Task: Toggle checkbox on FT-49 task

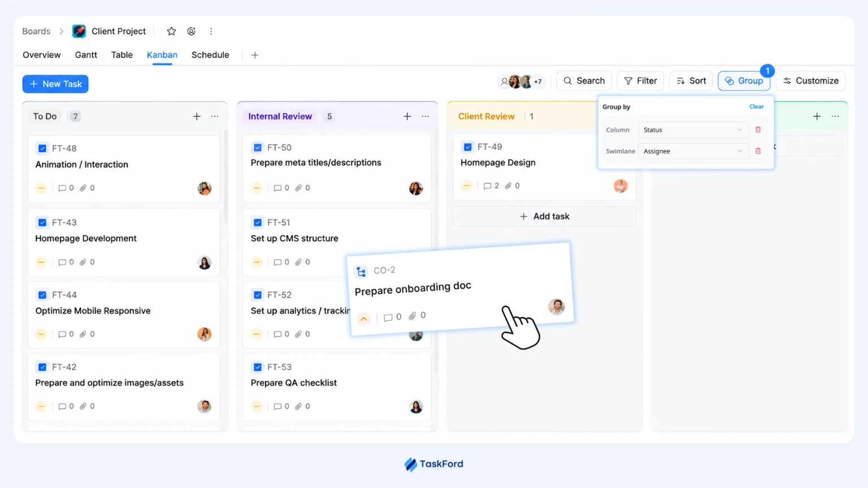Action: 468,147
